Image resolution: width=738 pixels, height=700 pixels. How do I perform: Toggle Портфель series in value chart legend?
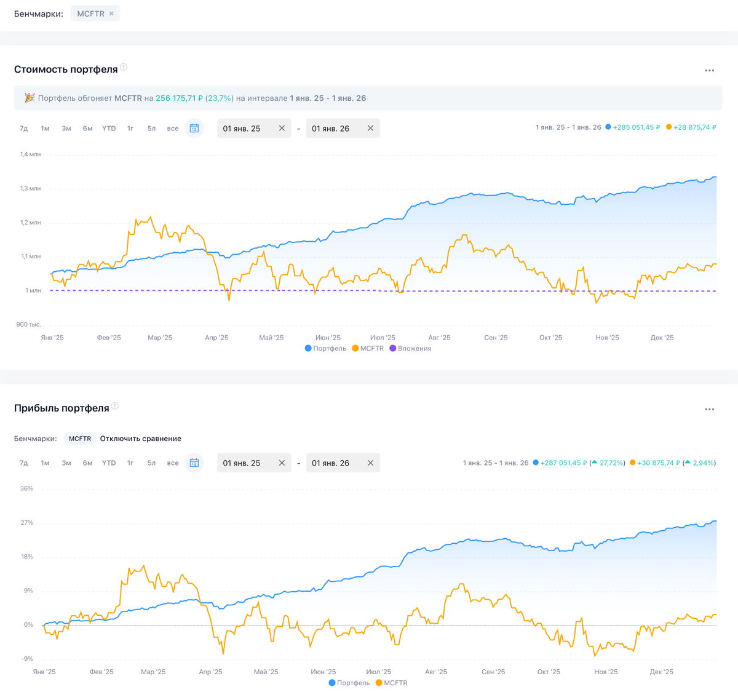click(x=325, y=349)
